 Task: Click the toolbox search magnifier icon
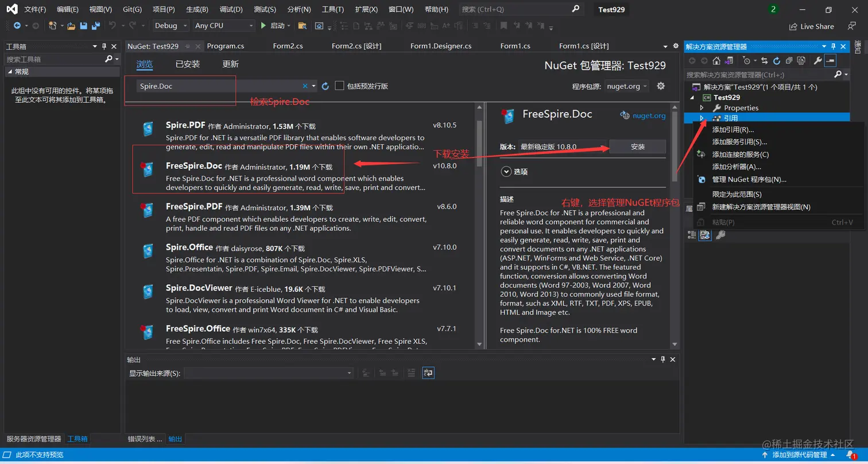point(109,59)
